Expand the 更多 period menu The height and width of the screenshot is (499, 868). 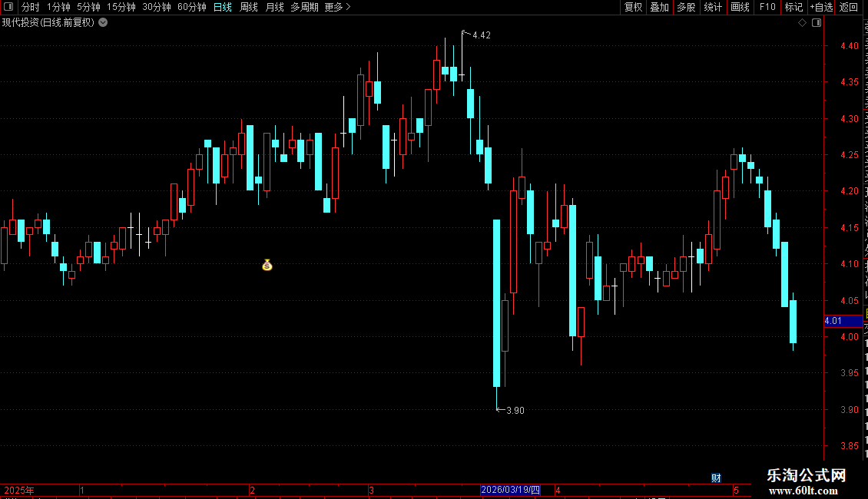click(x=337, y=7)
